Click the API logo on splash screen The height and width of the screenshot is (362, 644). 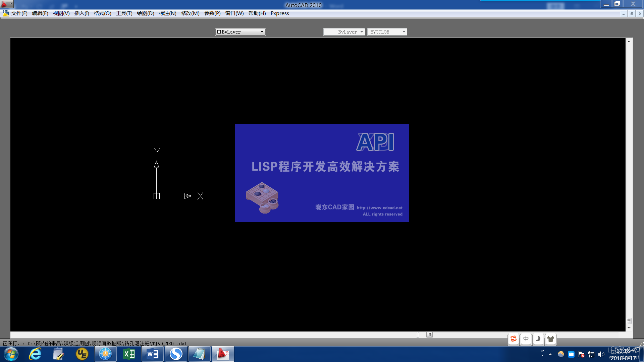pos(375,142)
